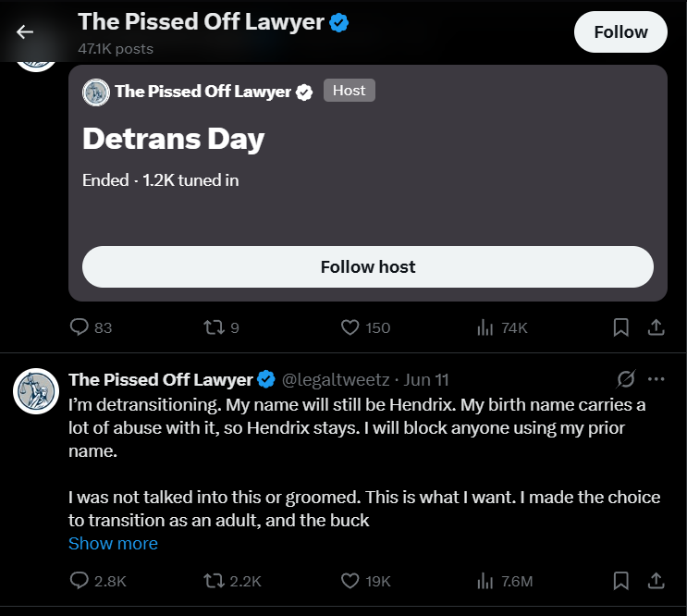Open the @legaltweetz handle link
Screen dimensions: 687x616
[336, 379]
